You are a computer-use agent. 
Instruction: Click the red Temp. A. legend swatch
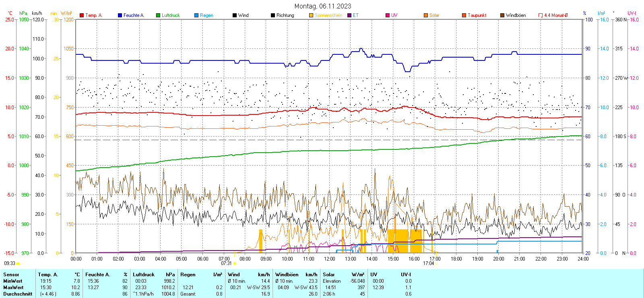[82, 15]
